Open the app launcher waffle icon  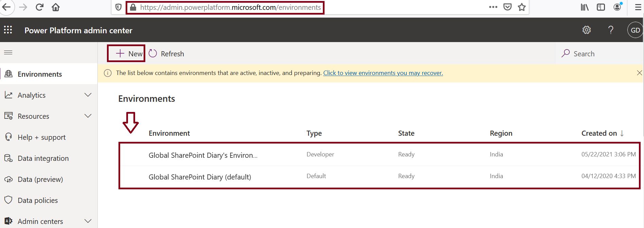[x=8, y=30]
